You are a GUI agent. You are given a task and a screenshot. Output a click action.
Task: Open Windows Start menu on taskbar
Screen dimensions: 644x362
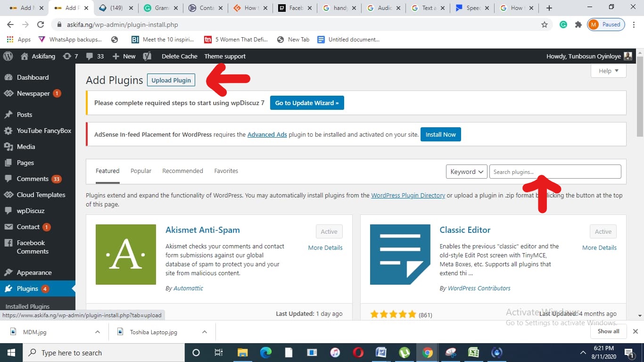coord(11,353)
